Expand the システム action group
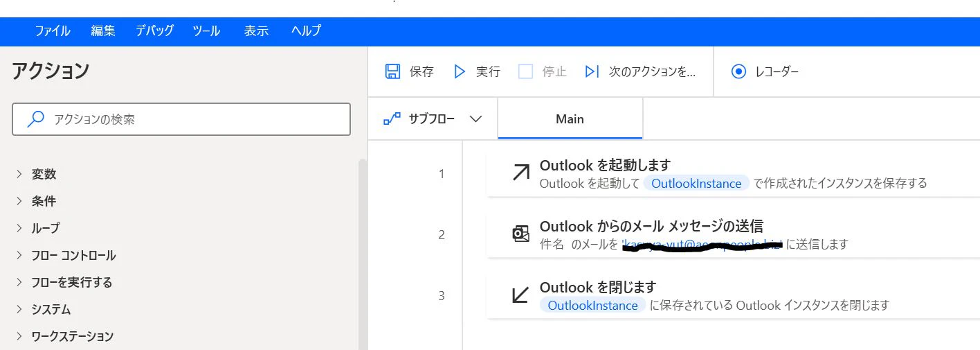Viewport: 980px width, 350px height. (x=19, y=309)
